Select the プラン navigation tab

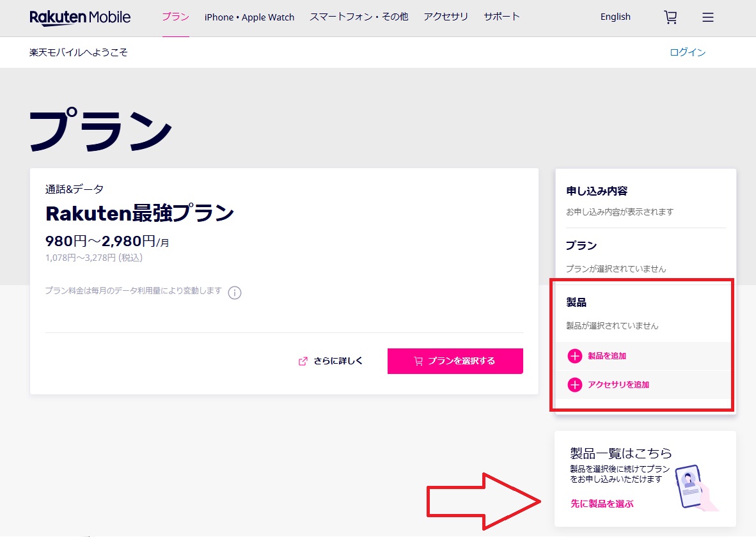pyautogui.click(x=175, y=17)
